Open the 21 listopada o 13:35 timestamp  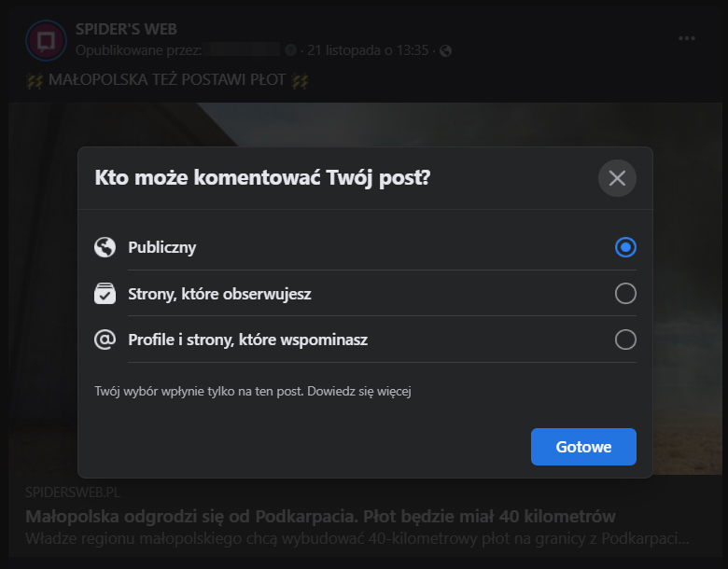coord(368,50)
